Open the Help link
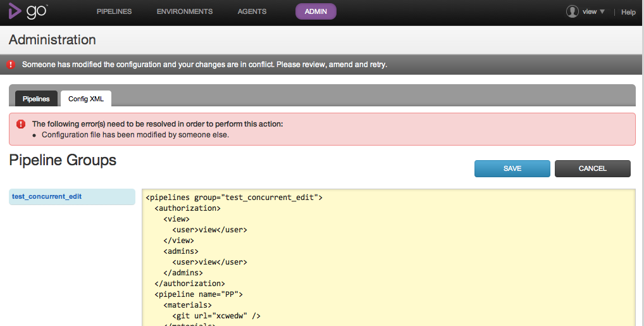 pyautogui.click(x=628, y=12)
